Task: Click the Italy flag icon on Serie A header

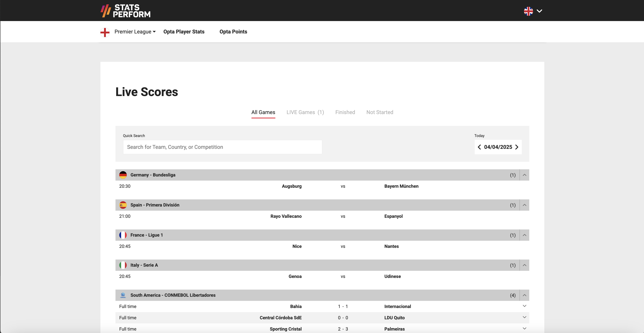Action: click(x=123, y=265)
